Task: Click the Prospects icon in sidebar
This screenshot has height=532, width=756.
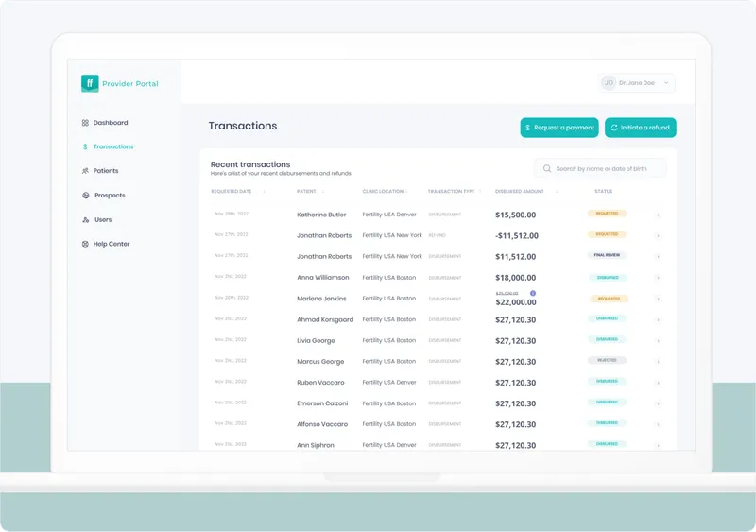Action: coord(86,196)
